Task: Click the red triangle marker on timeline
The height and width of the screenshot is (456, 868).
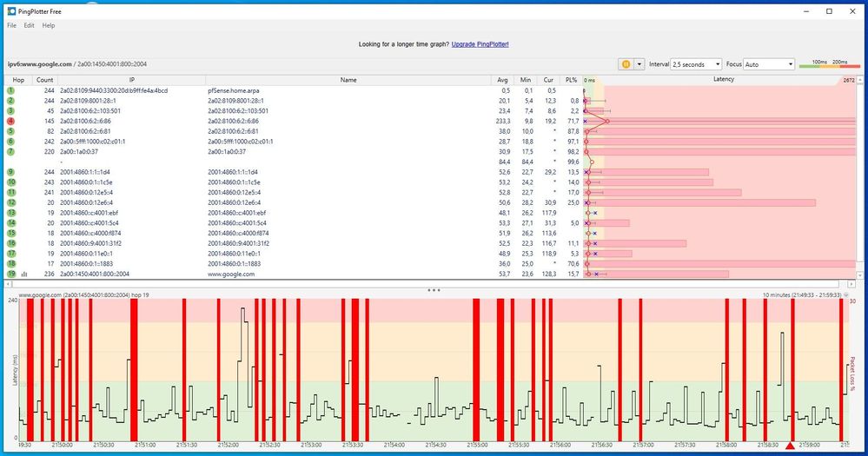Action: [790, 446]
